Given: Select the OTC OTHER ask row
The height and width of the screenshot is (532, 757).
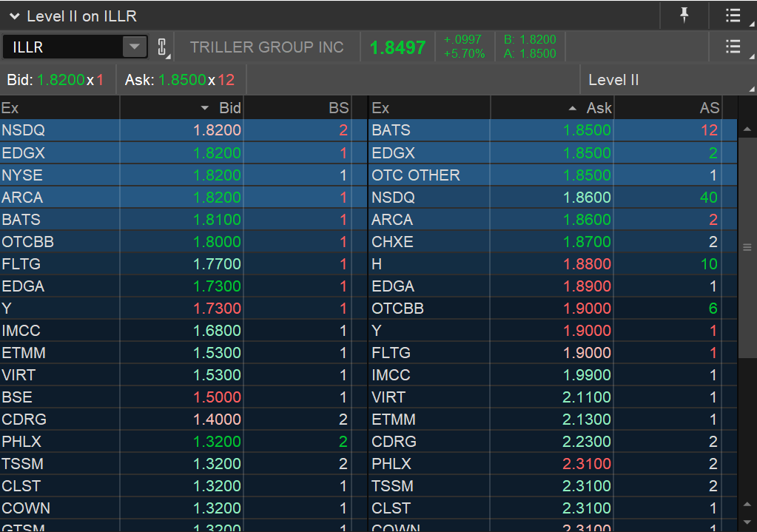Looking at the screenshot, I should tap(553, 175).
